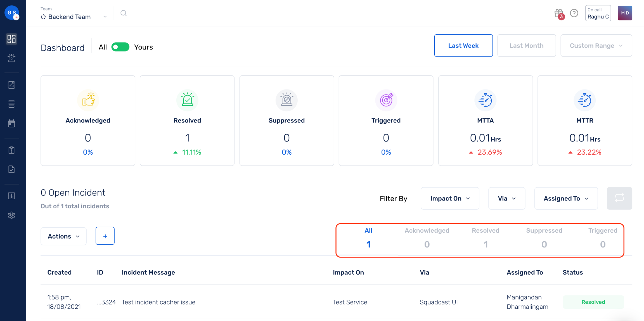Expand the Backend Team selector
The width and height of the screenshot is (644, 321).
(x=74, y=16)
